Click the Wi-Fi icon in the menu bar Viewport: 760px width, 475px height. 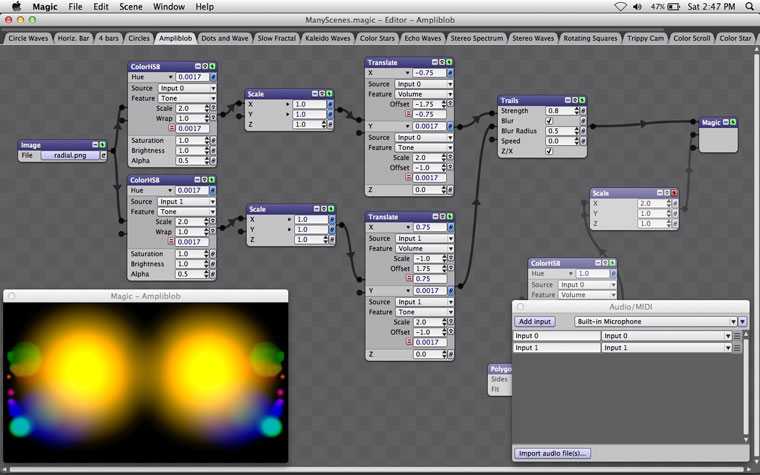pyautogui.click(x=621, y=7)
